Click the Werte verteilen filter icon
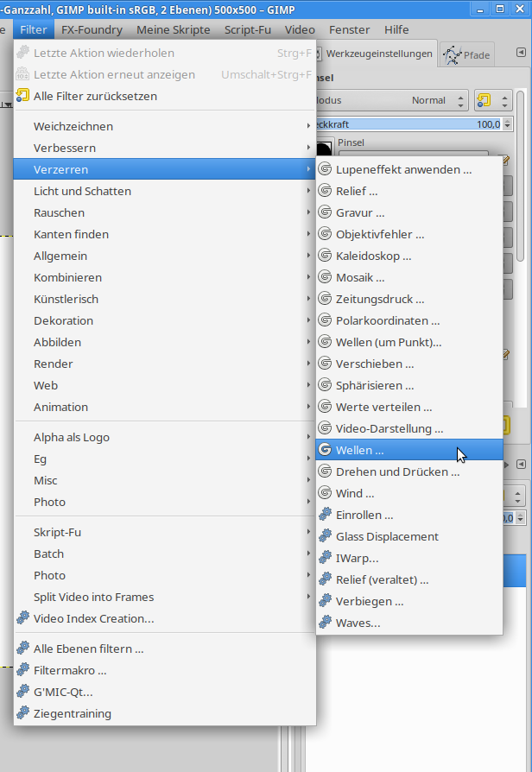 pyautogui.click(x=325, y=408)
